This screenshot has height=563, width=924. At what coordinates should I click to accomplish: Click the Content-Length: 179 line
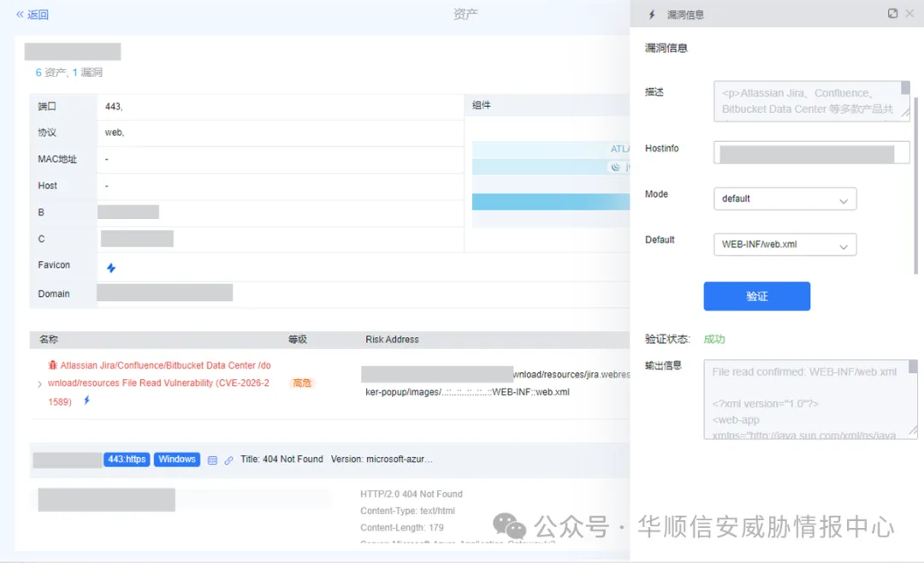(402, 528)
